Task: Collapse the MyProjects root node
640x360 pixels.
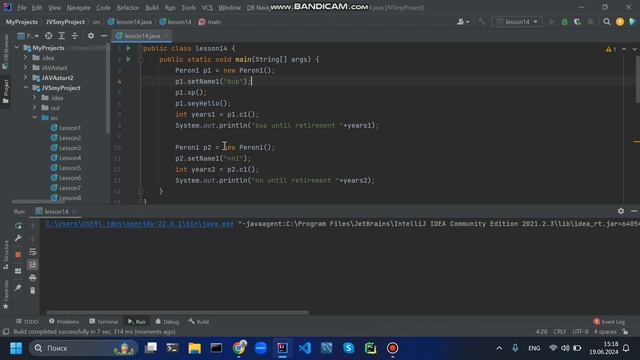Action: pos(17,48)
